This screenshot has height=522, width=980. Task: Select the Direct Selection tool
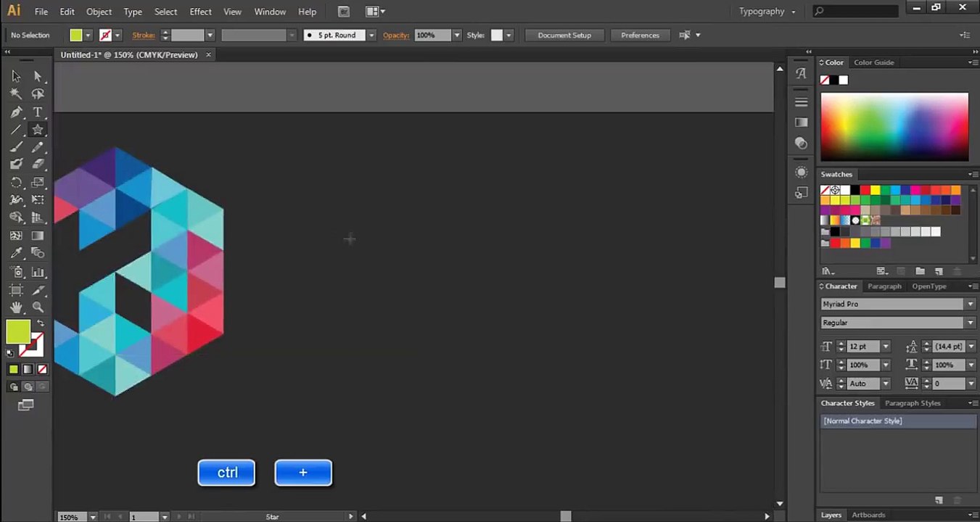click(38, 76)
